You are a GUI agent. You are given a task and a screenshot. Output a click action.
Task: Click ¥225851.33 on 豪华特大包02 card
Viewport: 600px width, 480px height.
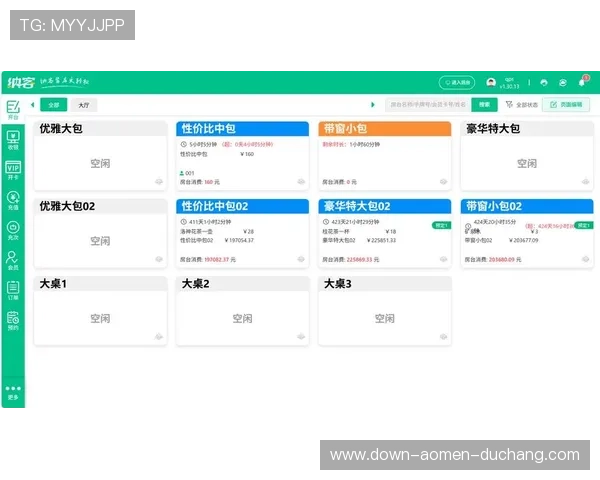click(x=381, y=240)
